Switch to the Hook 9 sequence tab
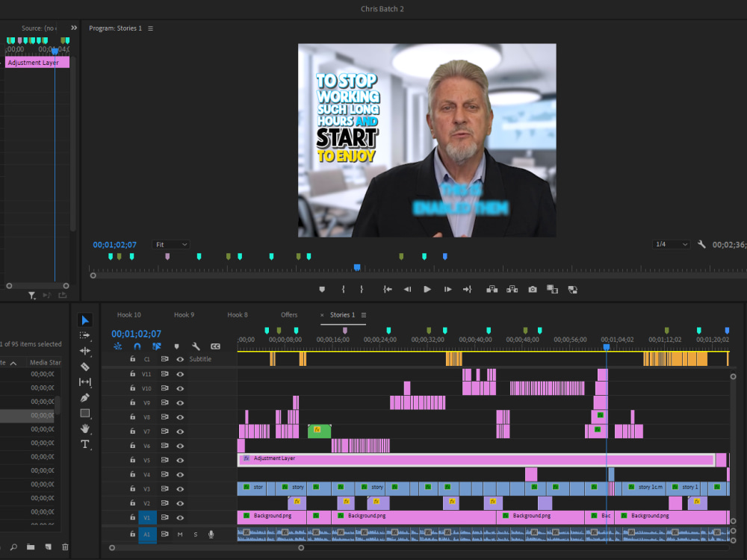This screenshot has width=747, height=560. click(184, 315)
